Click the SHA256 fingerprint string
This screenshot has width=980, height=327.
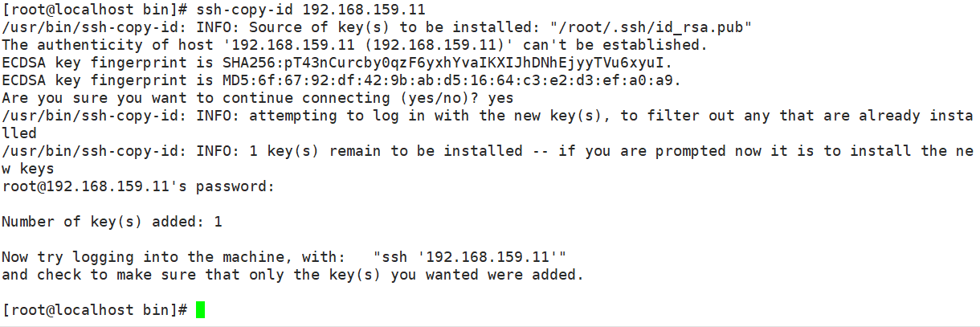coord(448,63)
